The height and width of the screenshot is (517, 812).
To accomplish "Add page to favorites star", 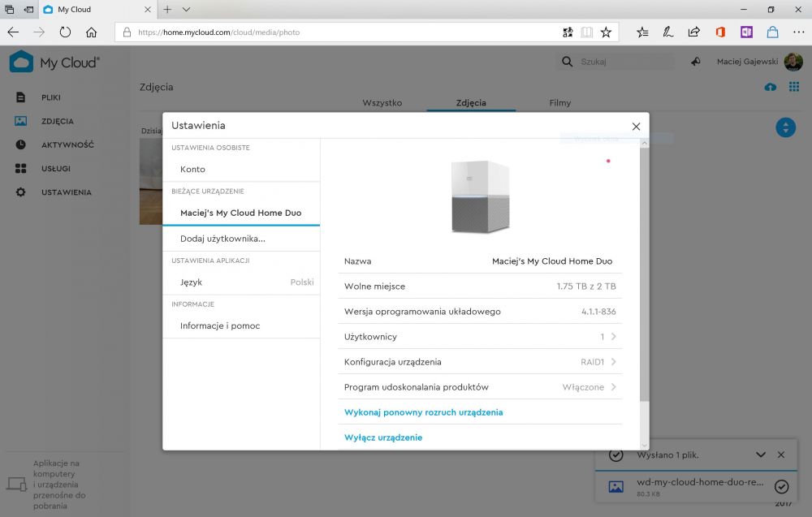I will click(606, 32).
